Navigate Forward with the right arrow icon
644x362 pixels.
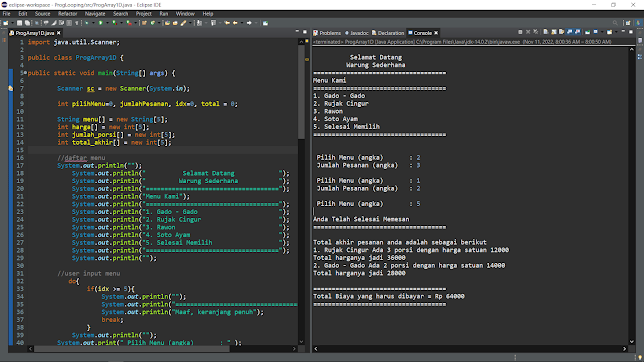pyautogui.click(x=249, y=23)
